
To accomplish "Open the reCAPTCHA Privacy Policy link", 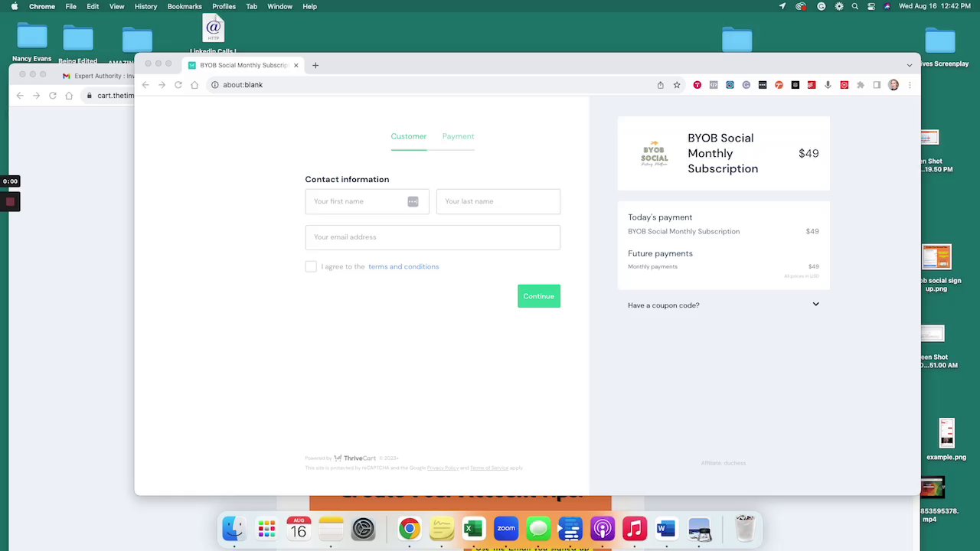I will pyautogui.click(x=443, y=468).
